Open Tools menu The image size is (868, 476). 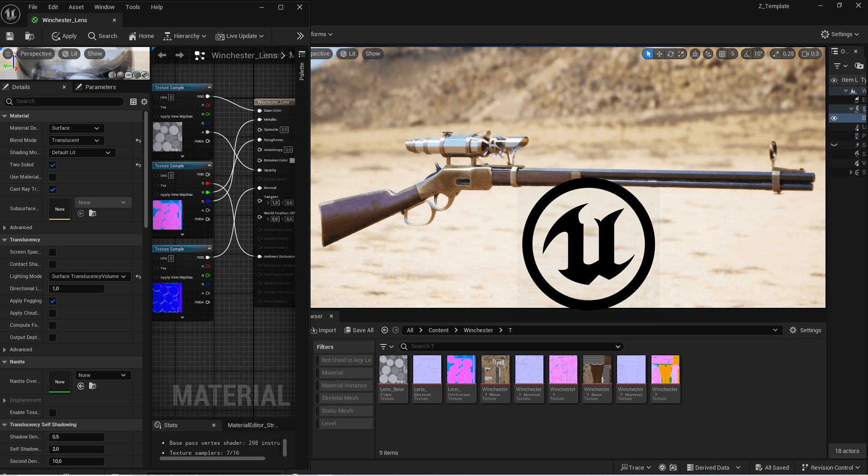132,7
